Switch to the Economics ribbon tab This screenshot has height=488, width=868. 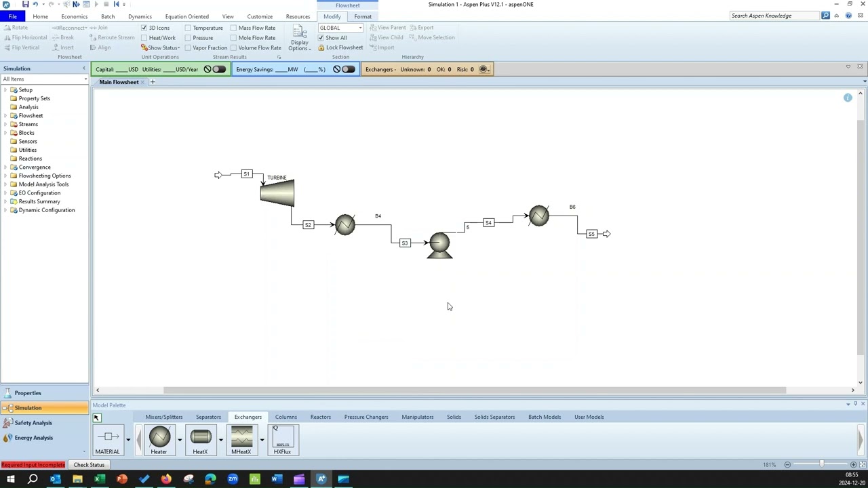[74, 16]
